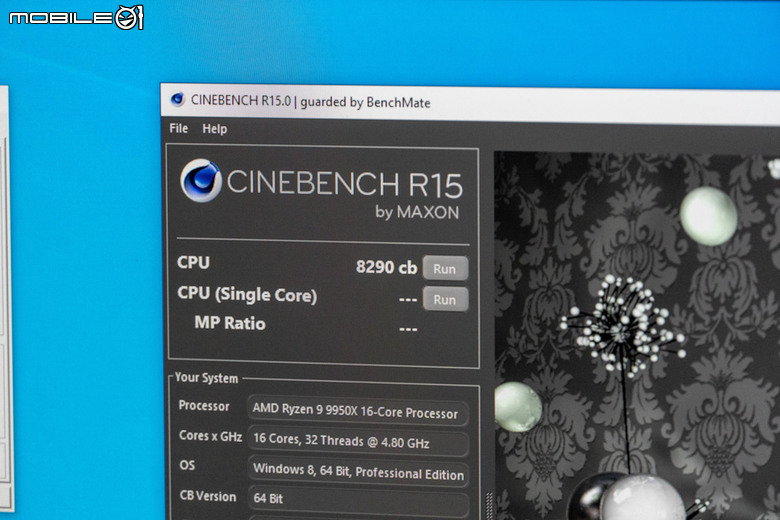Click the Processor label
The width and height of the screenshot is (780, 520).
[204, 406]
